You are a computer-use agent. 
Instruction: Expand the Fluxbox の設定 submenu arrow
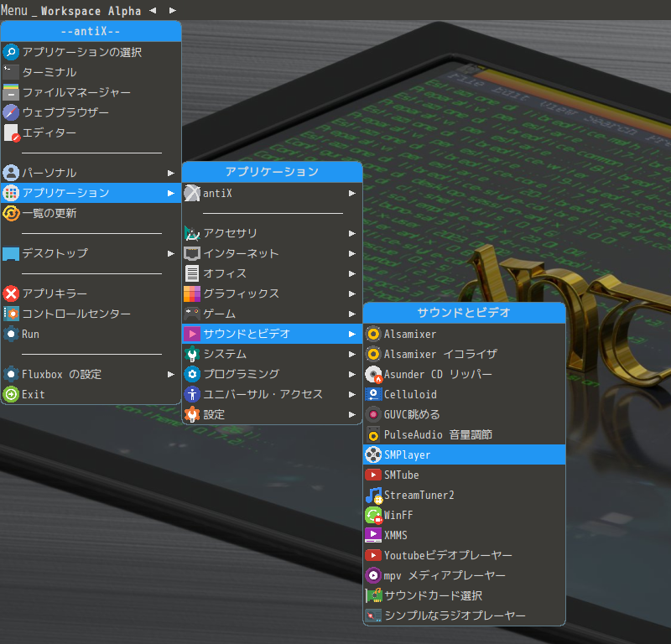point(171,374)
